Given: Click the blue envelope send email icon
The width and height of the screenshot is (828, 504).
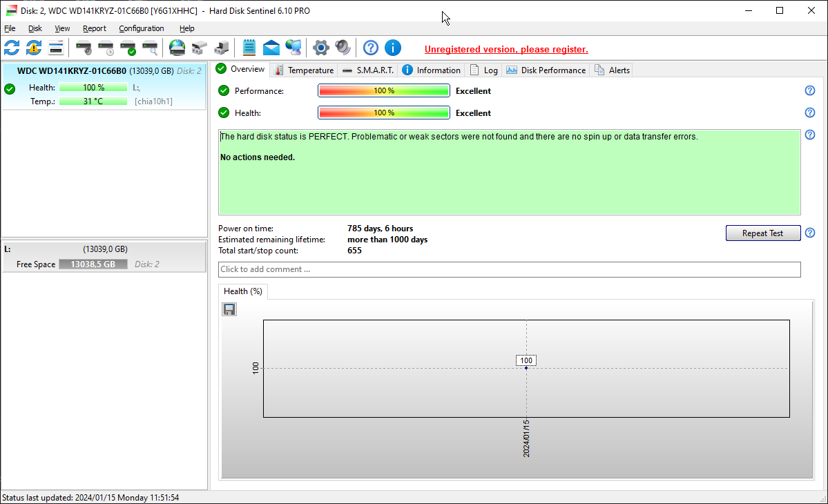Looking at the screenshot, I should click(x=271, y=48).
